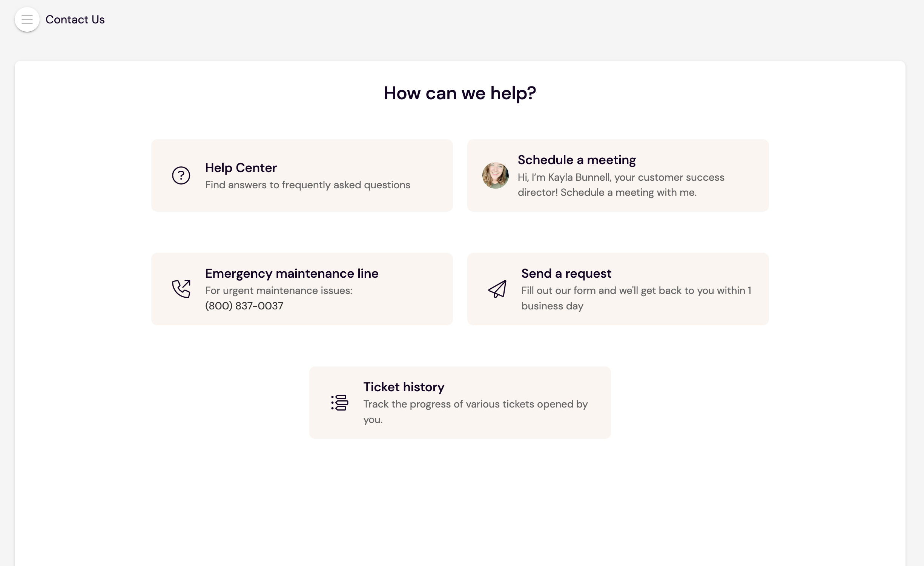924x566 pixels.
Task: Click the ticket history list icon
Action: tap(339, 403)
